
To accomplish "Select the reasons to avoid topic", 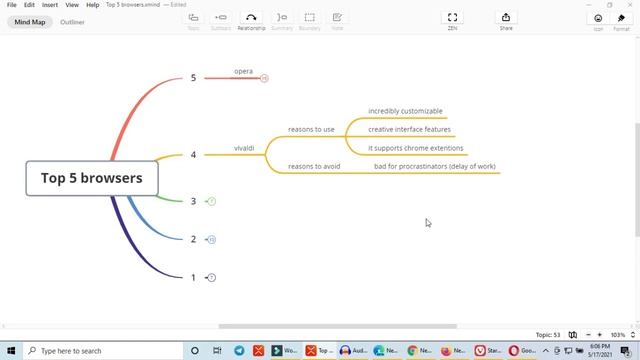I will (314, 167).
